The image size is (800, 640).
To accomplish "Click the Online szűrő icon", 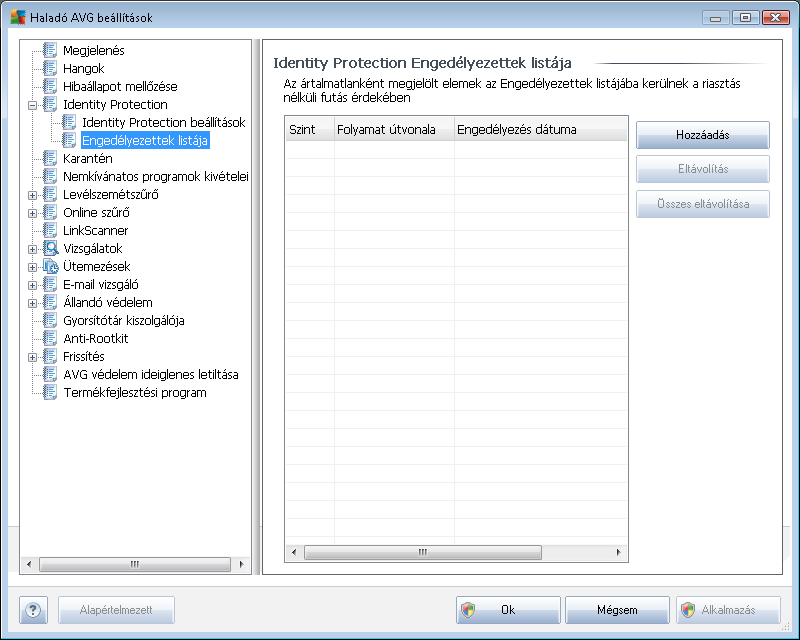I will [50, 212].
